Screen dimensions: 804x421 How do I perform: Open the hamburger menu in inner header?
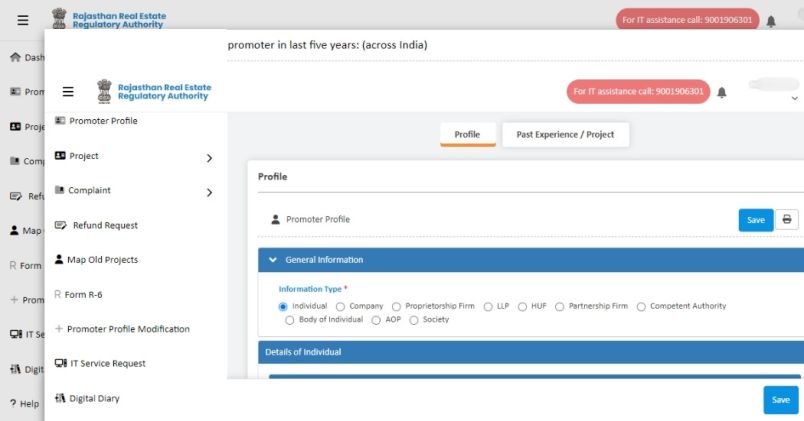click(x=68, y=92)
